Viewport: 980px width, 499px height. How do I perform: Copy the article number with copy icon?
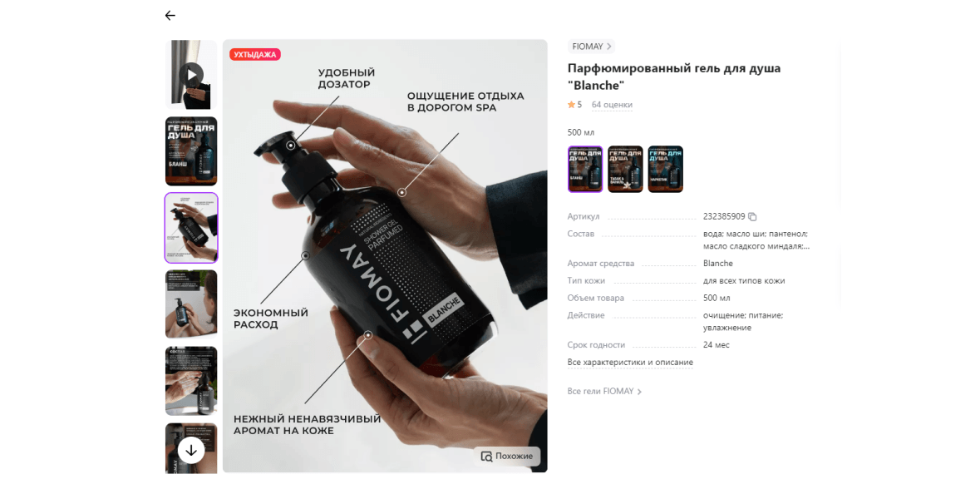click(x=752, y=217)
